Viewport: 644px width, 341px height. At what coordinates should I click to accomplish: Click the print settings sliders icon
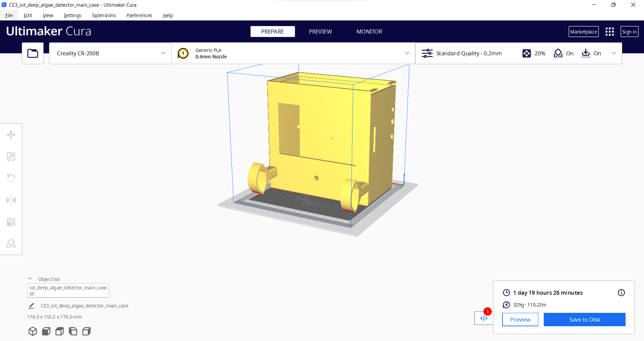pos(427,53)
